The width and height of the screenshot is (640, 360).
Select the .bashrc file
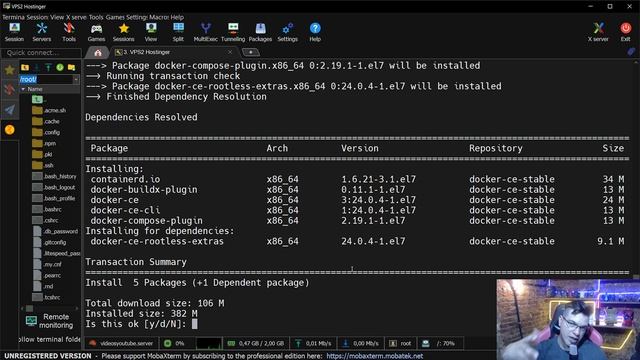tap(47, 209)
